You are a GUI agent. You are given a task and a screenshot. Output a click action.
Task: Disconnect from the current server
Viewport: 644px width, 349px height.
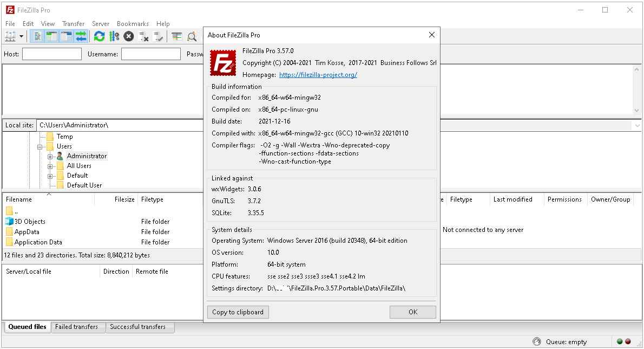pos(143,37)
